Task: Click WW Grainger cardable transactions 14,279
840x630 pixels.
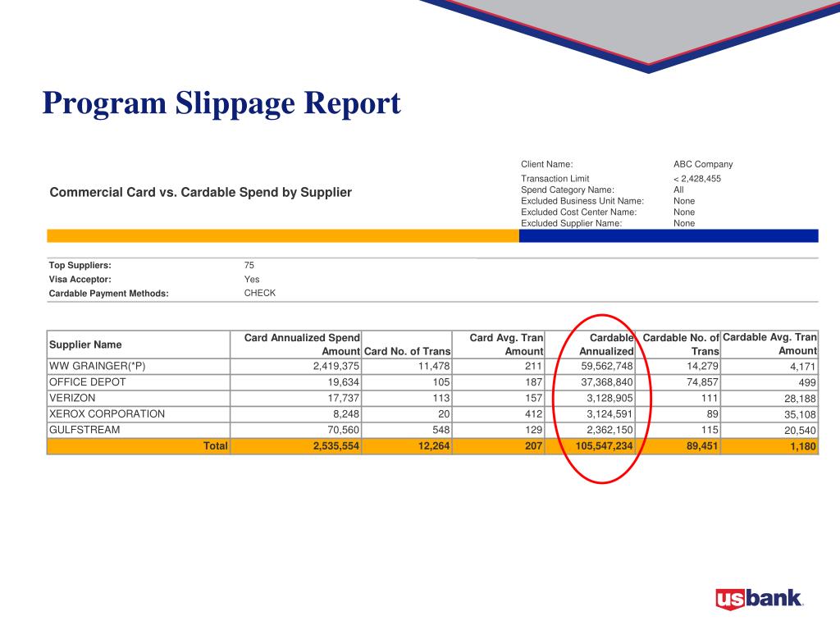Action: 702,367
